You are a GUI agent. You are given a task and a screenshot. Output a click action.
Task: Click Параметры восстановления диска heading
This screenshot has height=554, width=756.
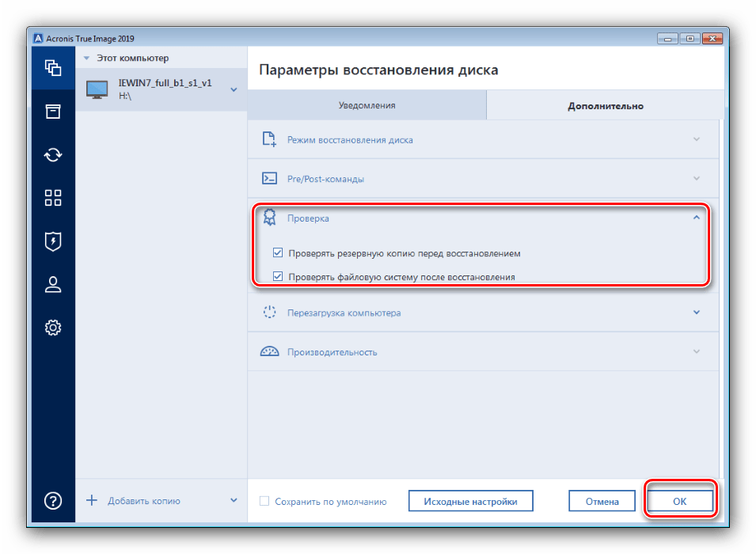(x=378, y=70)
